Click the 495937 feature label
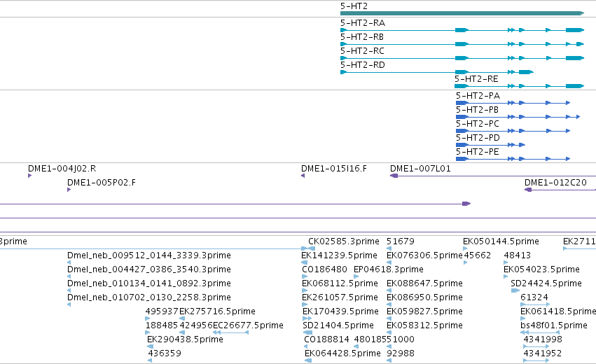The height and width of the screenshot is (364, 596). tap(162, 311)
